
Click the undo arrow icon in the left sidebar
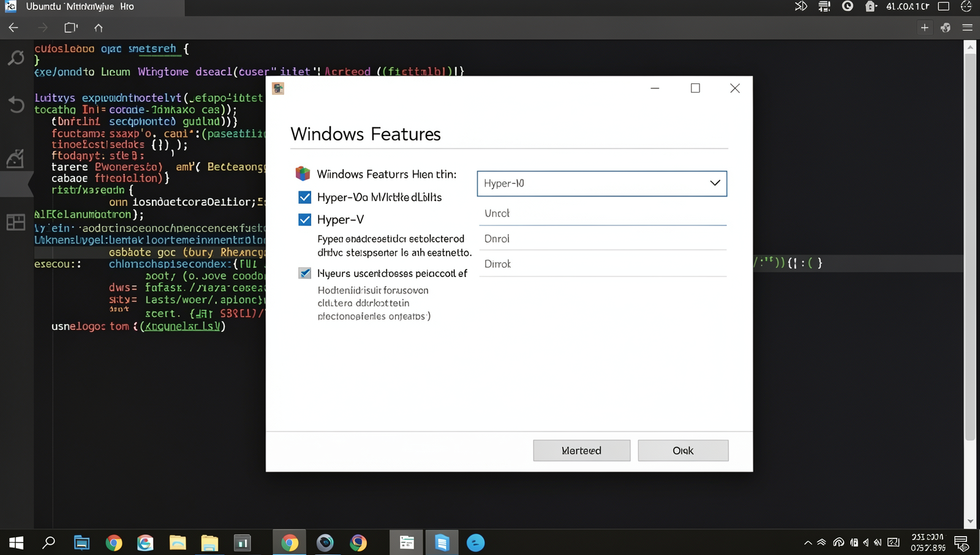click(16, 104)
